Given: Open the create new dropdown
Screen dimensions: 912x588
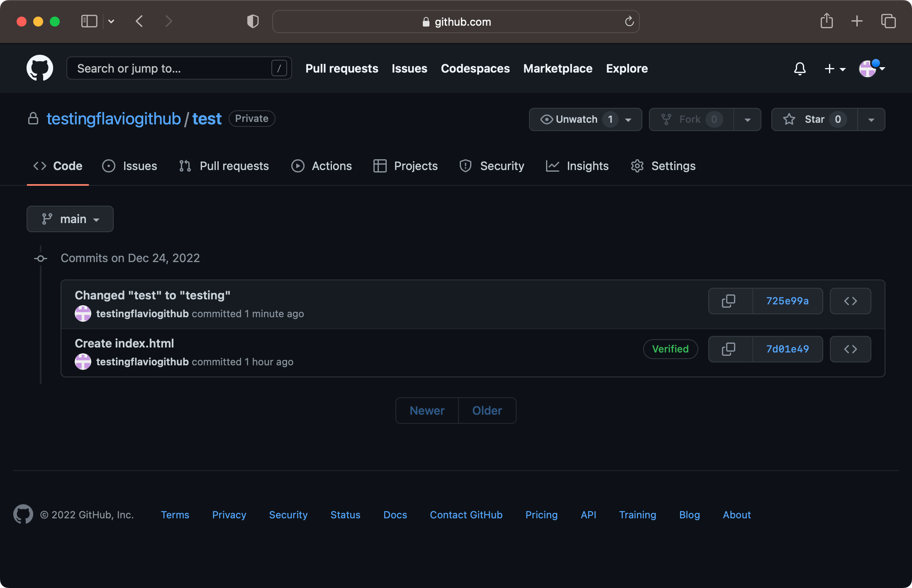Looking at the screenshot, I should coord(835,68).
